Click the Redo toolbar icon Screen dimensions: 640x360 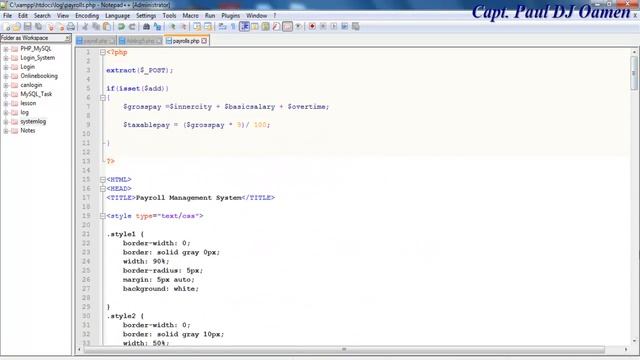(x=132, y=27)
